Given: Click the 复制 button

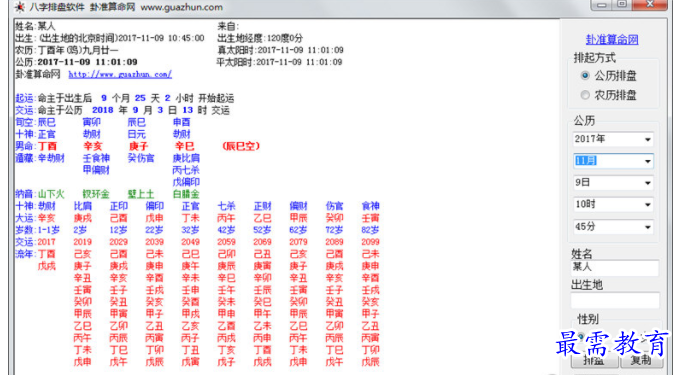Looking at the screenshot, I should pyautogui.click(x=641, y=361).
